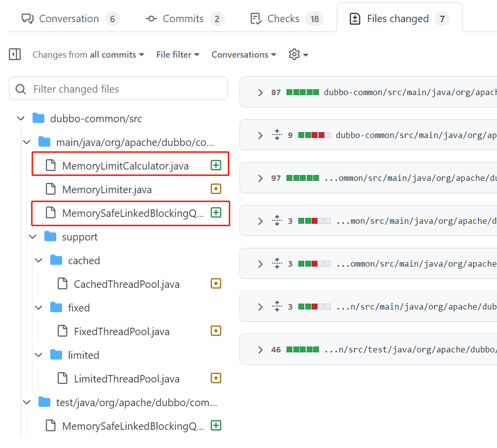The image size is (497, 448).
Task: Collapse the file tree sidebar icon
Action: 15,55
